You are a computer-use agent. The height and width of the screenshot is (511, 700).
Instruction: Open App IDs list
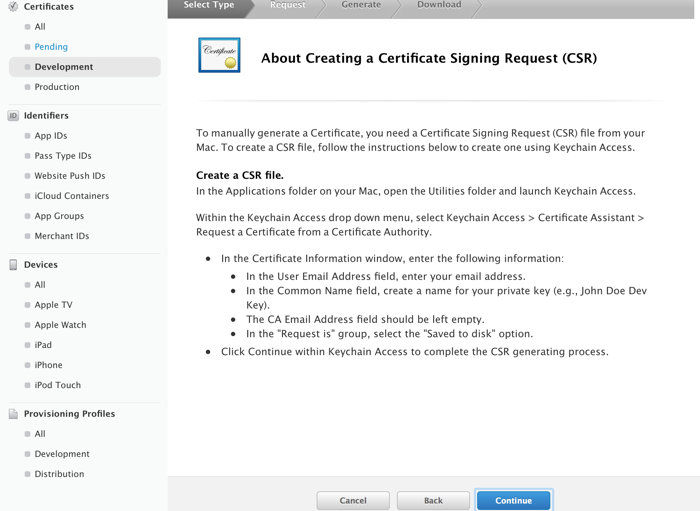click(x=51, y=136)
